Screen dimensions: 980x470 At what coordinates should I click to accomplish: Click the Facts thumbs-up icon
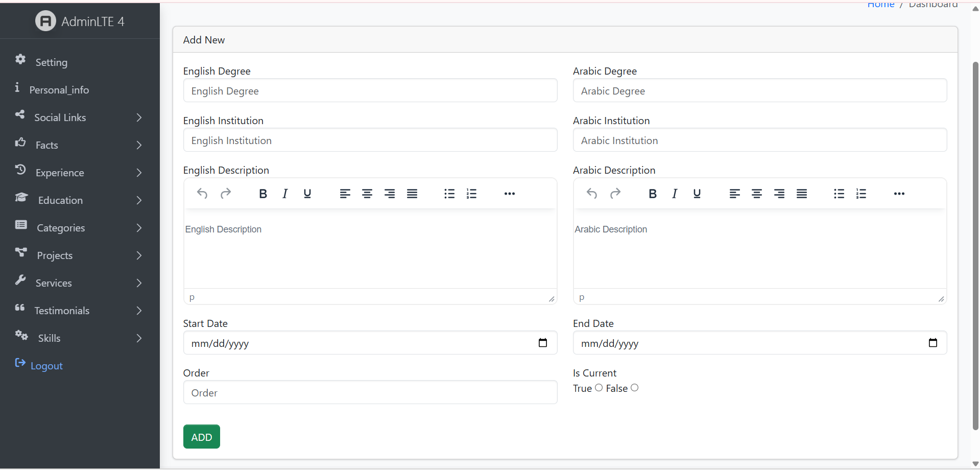coord(20,142)
